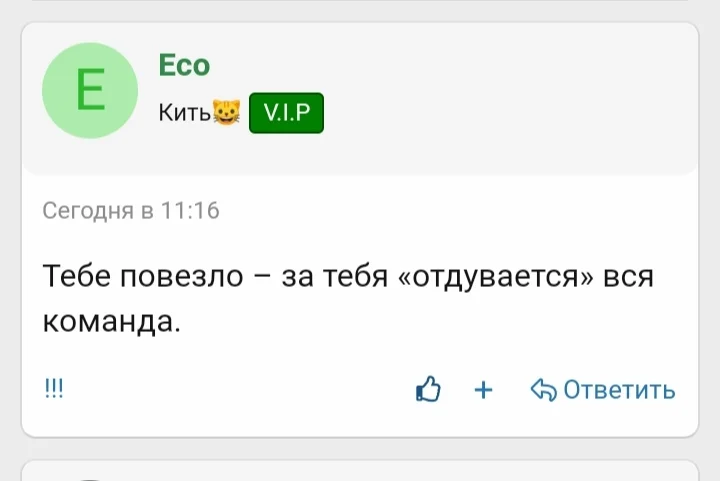The height and width of the screenshot is (481, 720).
Task: Open the Сегодня в 11:16 timestamp
Action: click(130, 211)
